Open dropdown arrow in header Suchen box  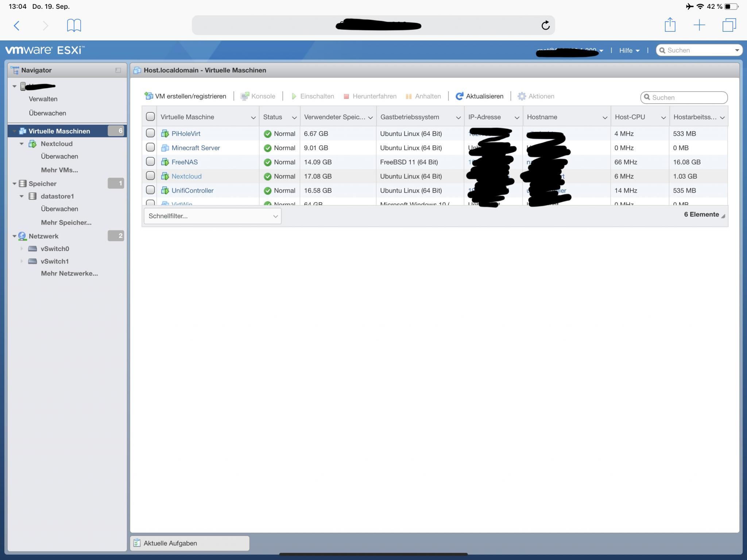[x=737, y=50]
